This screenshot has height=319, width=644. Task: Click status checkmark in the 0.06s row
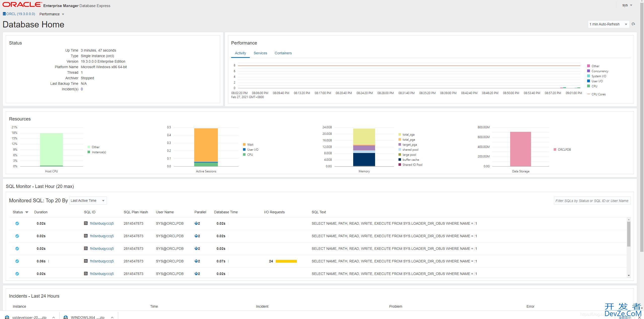click(17, 261)
